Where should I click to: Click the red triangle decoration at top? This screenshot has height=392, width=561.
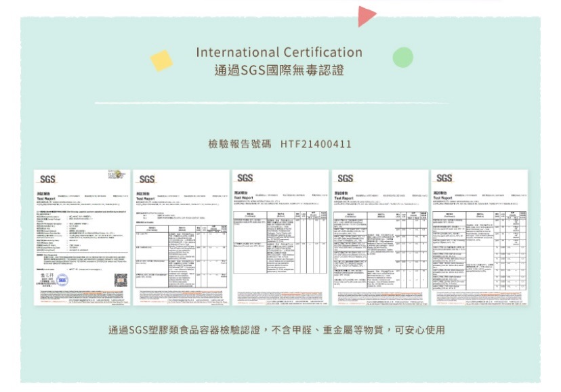tap(365, 16)
